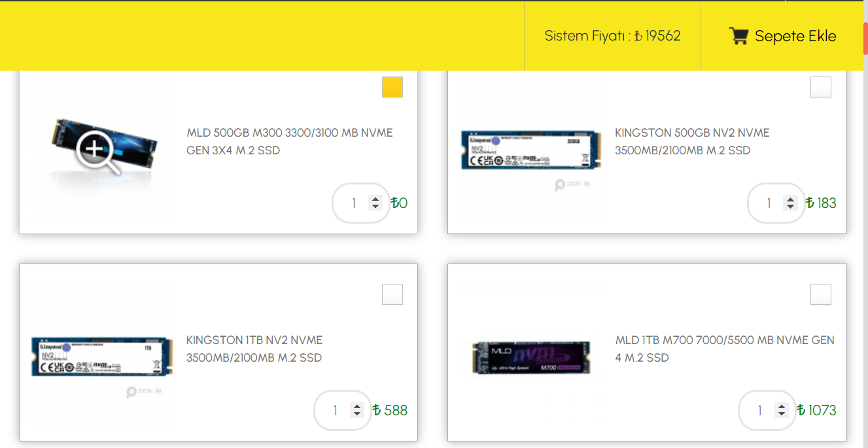868x448 pixels.
Task: Click KINGSTON 500GB NV2 NVME product title
Action: pyautogui.click(x=692, y=141)
